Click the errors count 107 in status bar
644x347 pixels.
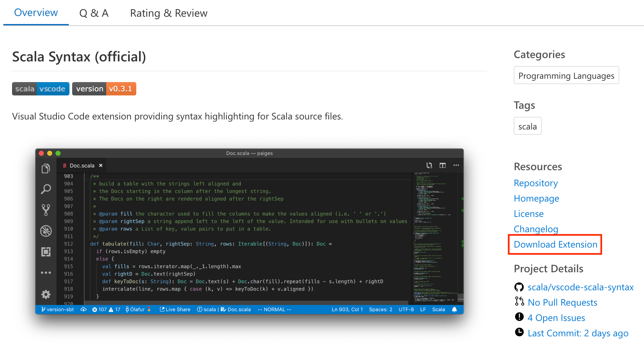[x=99, y=310]
